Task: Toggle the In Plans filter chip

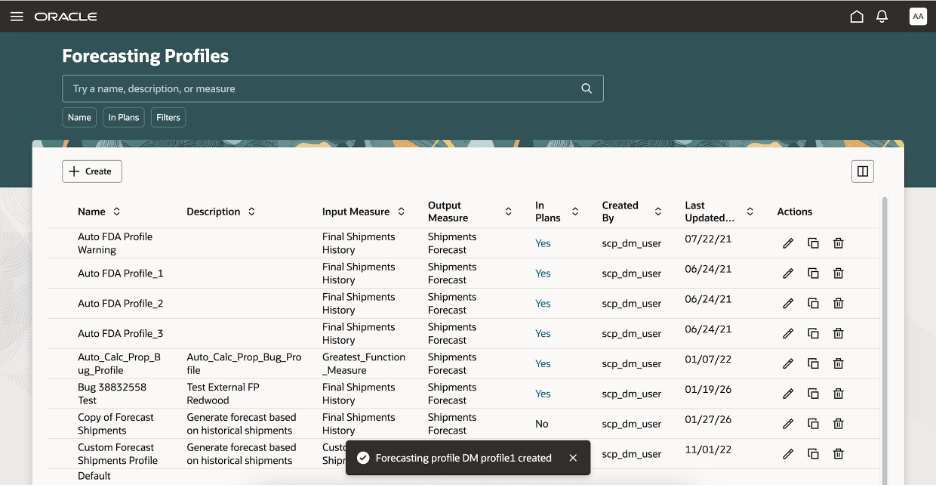Action: [x=123, y=117]
